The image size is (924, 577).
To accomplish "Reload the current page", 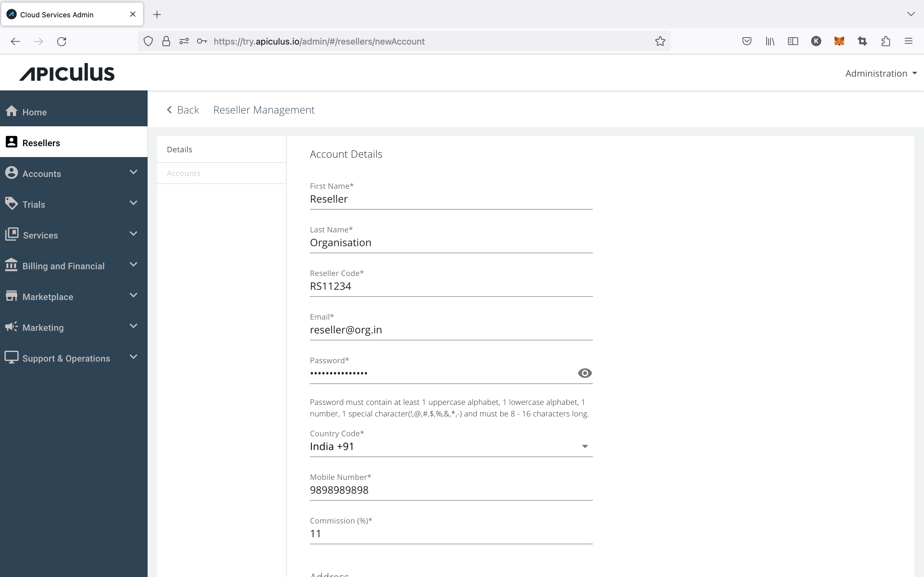I will [62, 41].
